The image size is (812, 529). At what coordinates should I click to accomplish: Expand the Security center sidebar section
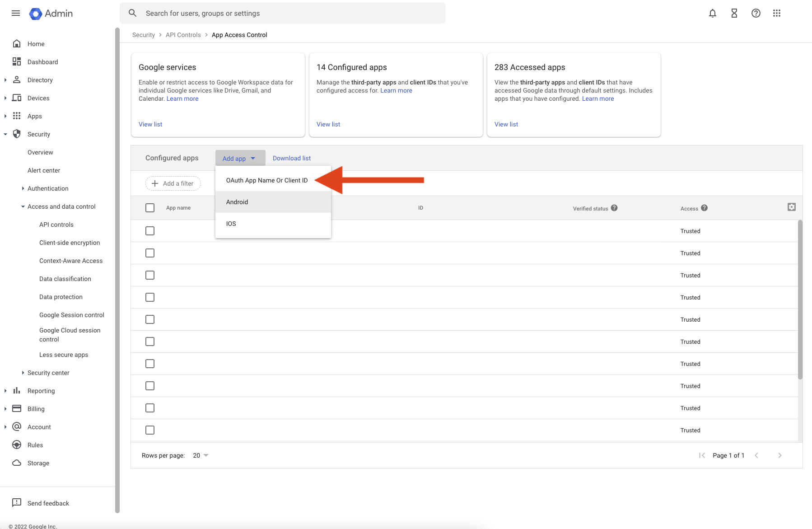click(23, 373)
